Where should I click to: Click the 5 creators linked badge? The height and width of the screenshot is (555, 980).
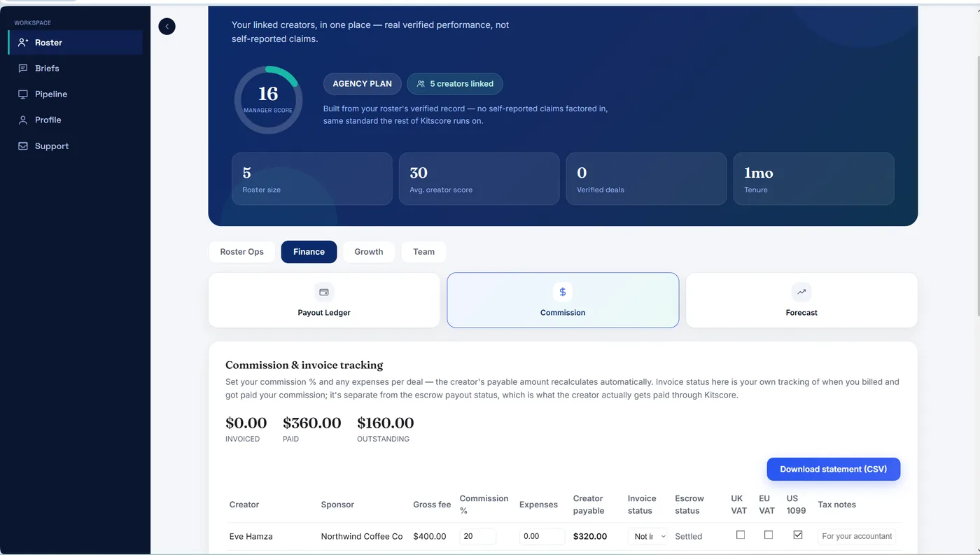tap(454, 84)
